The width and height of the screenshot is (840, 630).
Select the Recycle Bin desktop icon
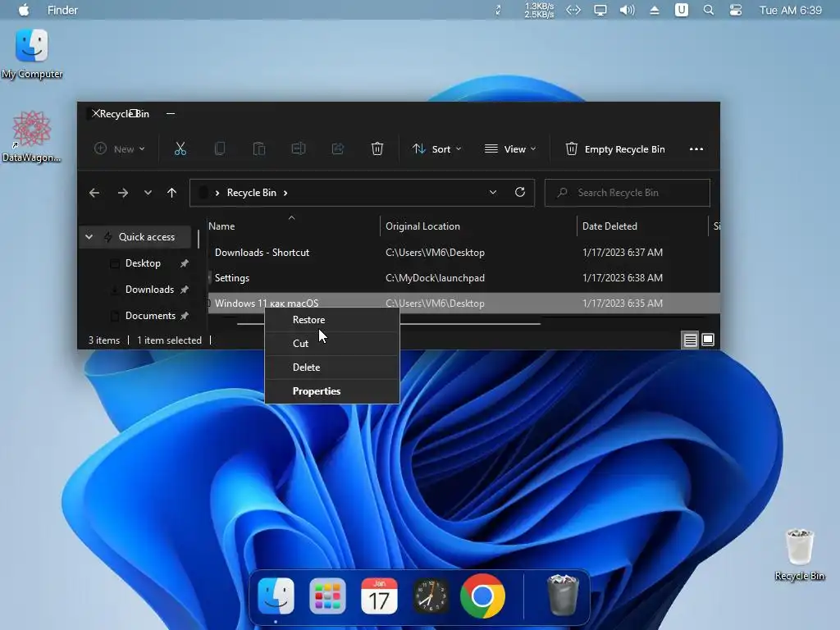(x=799, y=555)
